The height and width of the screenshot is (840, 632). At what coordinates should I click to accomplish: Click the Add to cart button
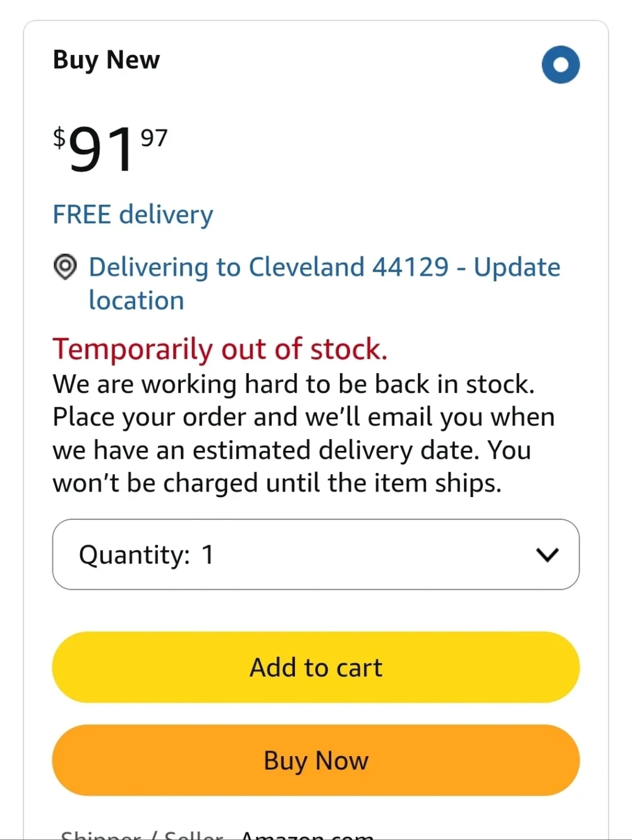(x=316, y=667)
